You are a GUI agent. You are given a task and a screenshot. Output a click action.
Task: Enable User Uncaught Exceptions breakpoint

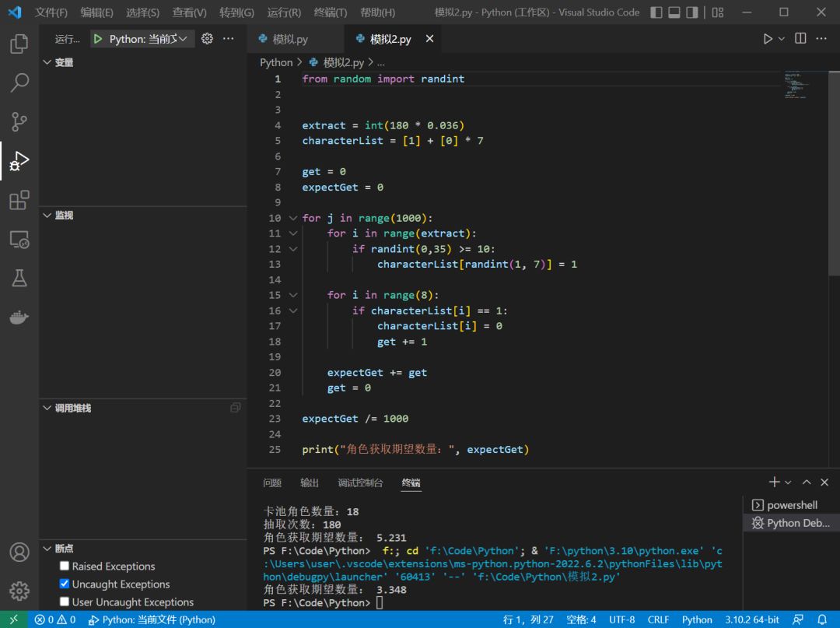point(65,602)
